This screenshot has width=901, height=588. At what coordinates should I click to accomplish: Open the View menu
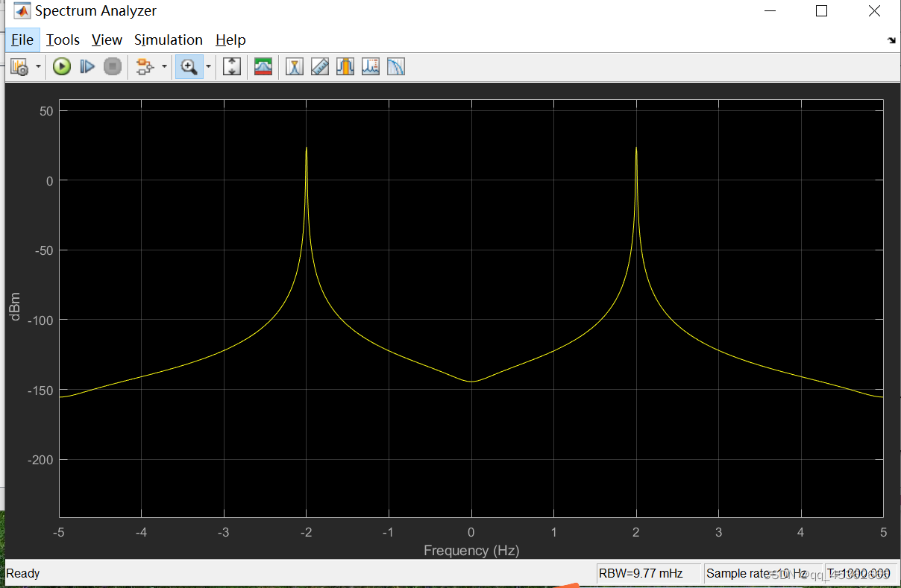pyautogui.click(x=107, y=39)
